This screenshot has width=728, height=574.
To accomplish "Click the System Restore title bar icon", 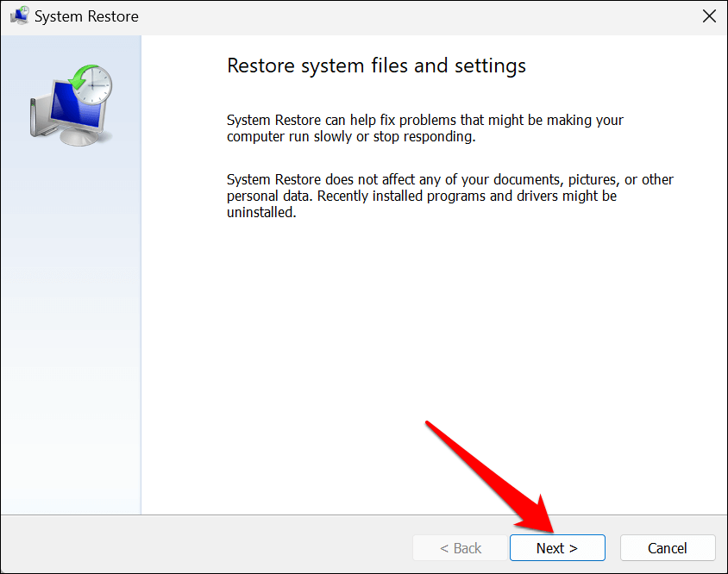I will (x=20, y=16).
